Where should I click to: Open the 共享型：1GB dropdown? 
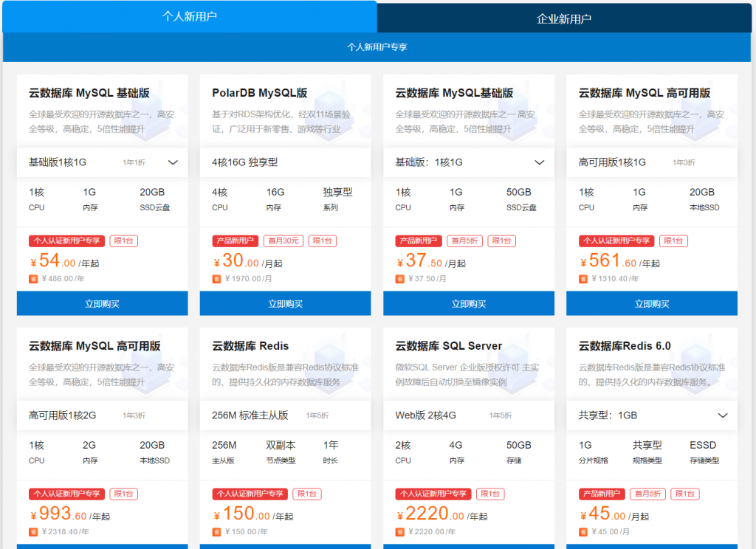(652, 415)
